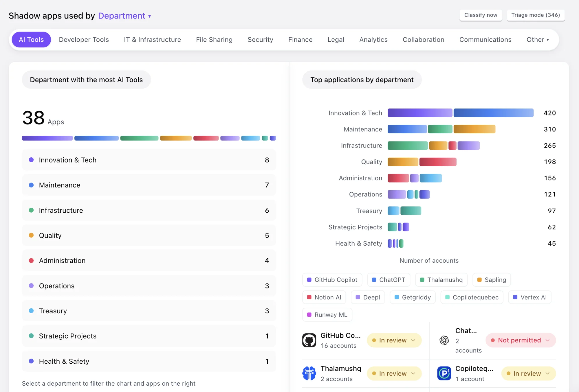This screenshot has width=579, height=392.
Task: Click the purple Innovation & Tech chart bar
Action: (x=420, y=113)
